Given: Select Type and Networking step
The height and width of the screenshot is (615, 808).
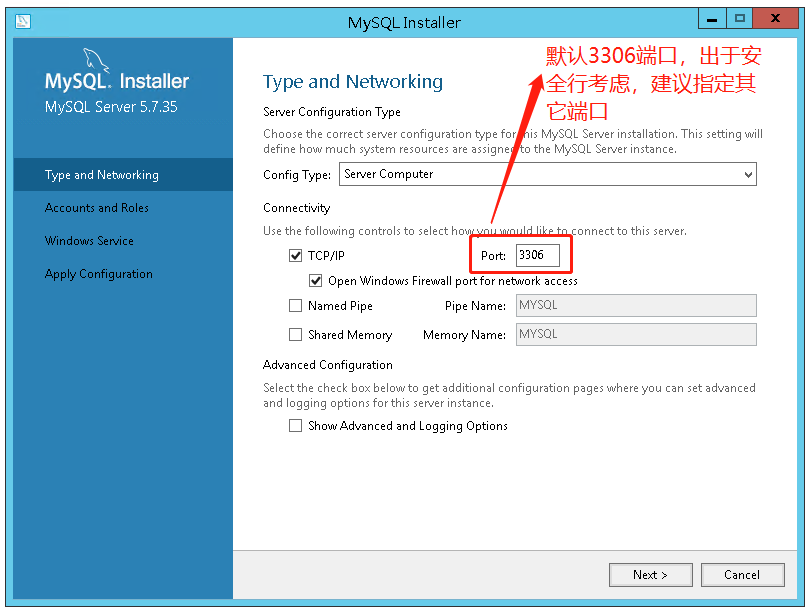Looking at the screenshot, I should [x=123, y=175].
